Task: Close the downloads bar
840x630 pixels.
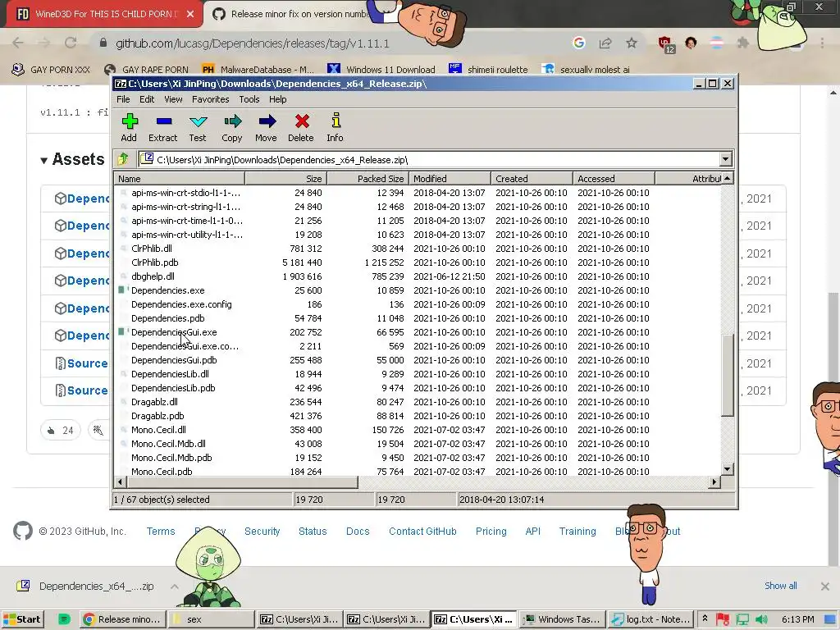Action: (x=825, y=586)
